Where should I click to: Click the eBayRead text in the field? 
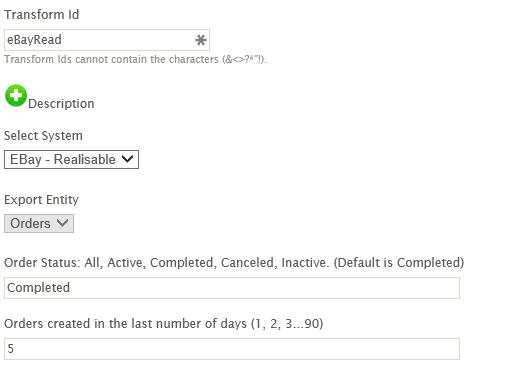coord(34,40)
